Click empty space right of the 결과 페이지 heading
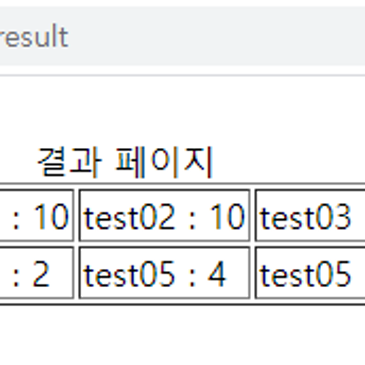365x365 pixels. click(290, 161)
